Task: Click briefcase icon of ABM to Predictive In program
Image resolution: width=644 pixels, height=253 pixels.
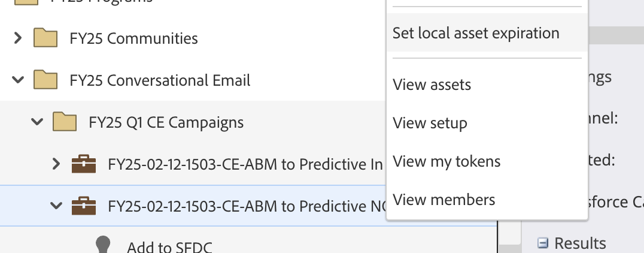Action: [x=84, y=164]
